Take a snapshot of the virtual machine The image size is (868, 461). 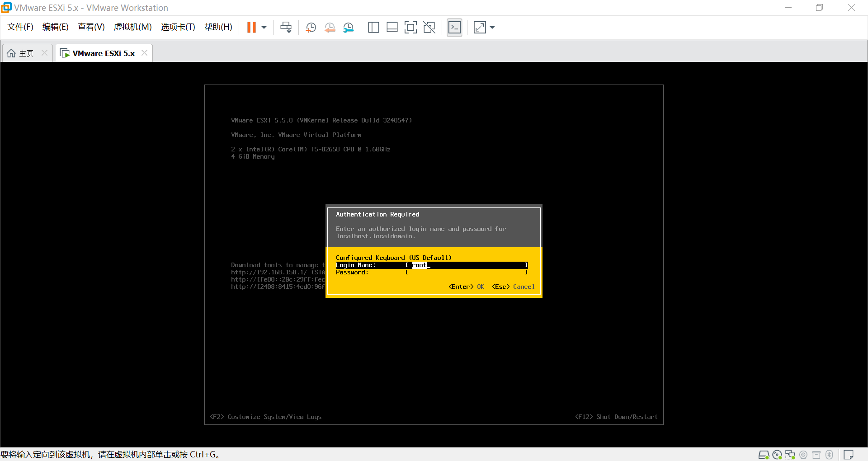click(x=311, y=27)
